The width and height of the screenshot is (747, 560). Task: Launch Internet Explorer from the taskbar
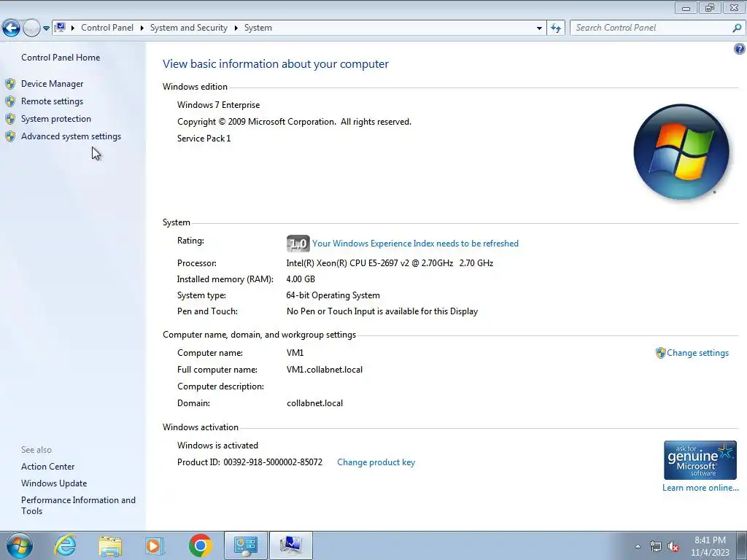[65, 545]
